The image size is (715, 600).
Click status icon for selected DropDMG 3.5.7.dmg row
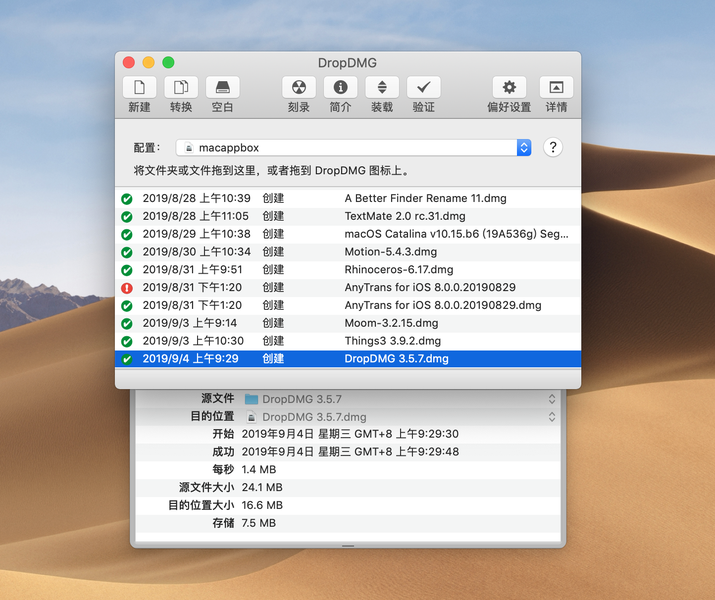tap(127, 359)
